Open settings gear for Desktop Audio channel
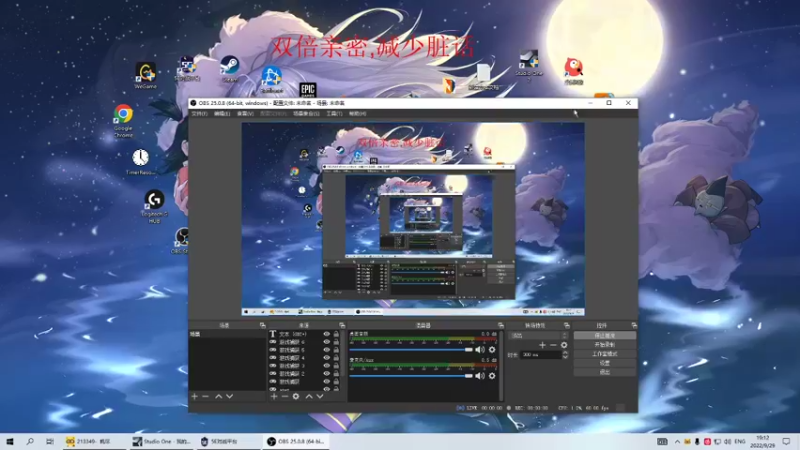Viewport: 800px width, 450px height. tap(492, 350)
